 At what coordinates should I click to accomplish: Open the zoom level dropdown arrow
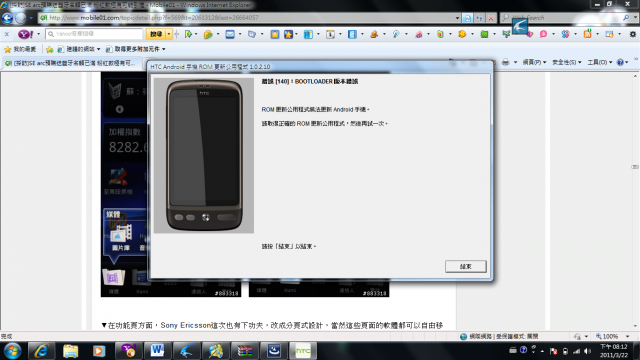(628, 336)
